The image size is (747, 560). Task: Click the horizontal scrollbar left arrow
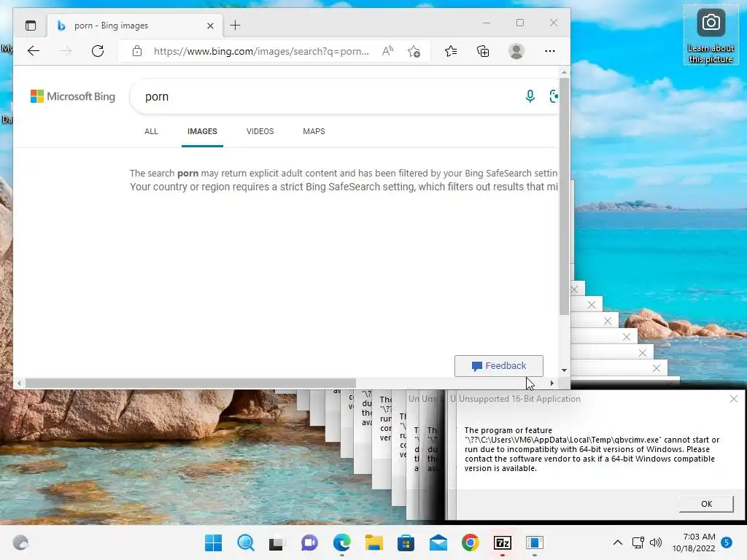coord(19,383)
